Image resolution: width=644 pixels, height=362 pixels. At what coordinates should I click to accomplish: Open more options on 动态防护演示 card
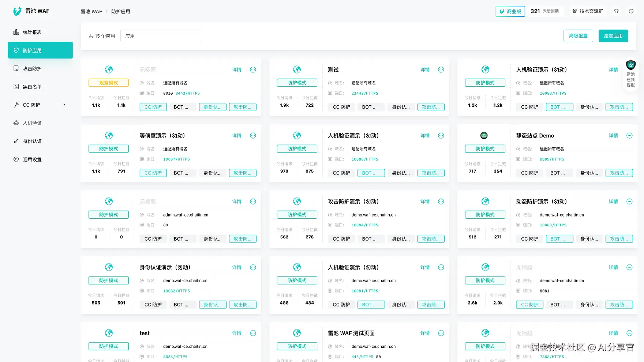click(x=629, y=201)
